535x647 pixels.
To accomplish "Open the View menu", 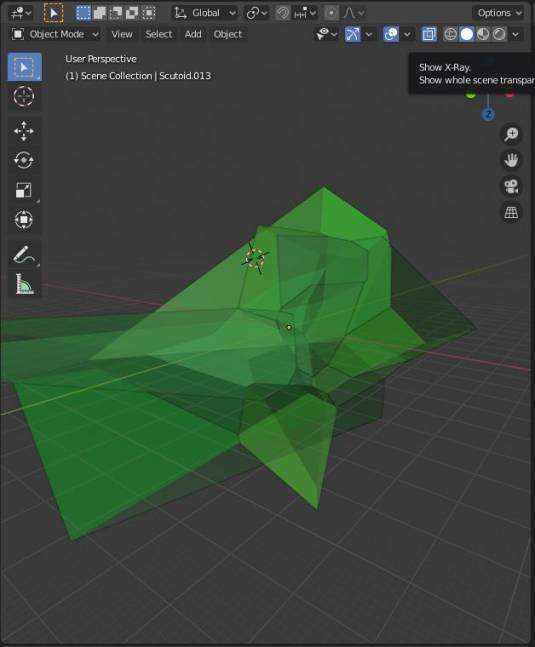I will coord(122,34).
